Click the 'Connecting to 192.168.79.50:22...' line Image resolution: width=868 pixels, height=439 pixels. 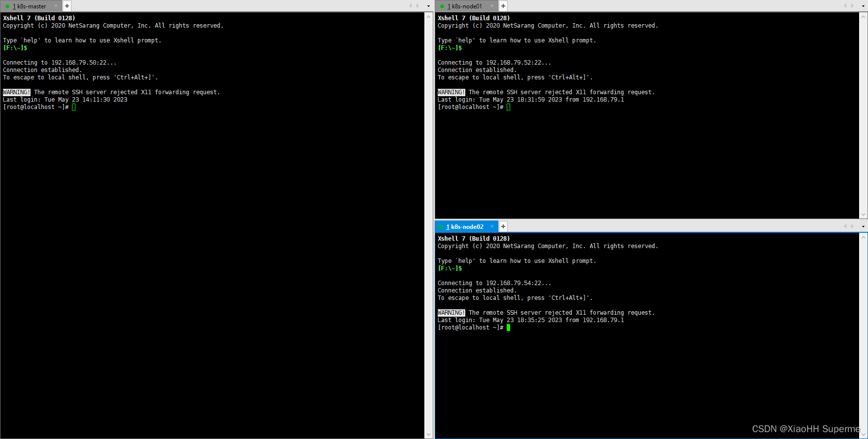point(60,63)
